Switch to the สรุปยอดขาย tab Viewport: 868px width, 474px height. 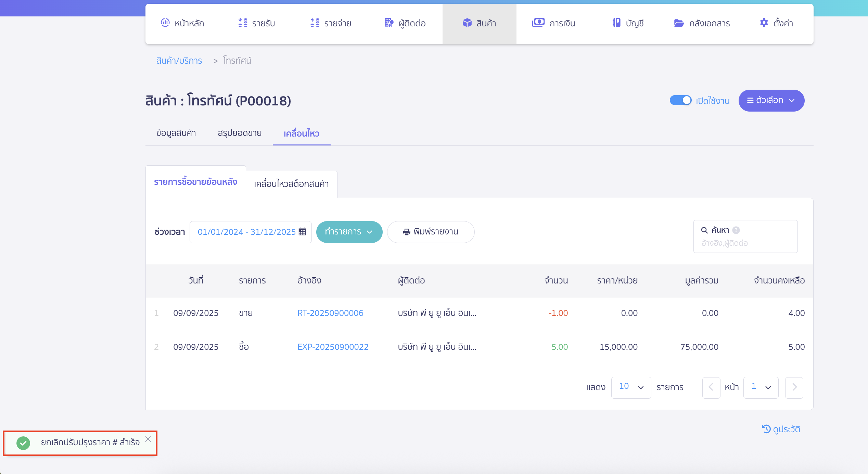[x=240, y=133]
